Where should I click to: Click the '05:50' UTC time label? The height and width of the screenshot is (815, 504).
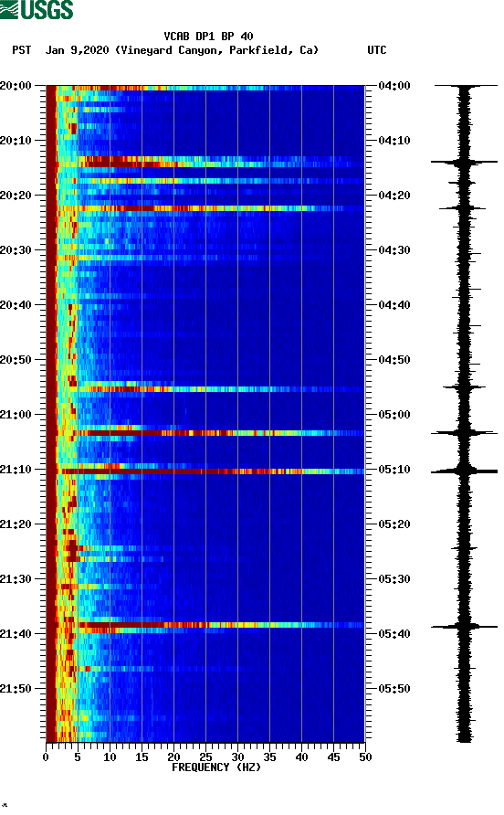394,689
